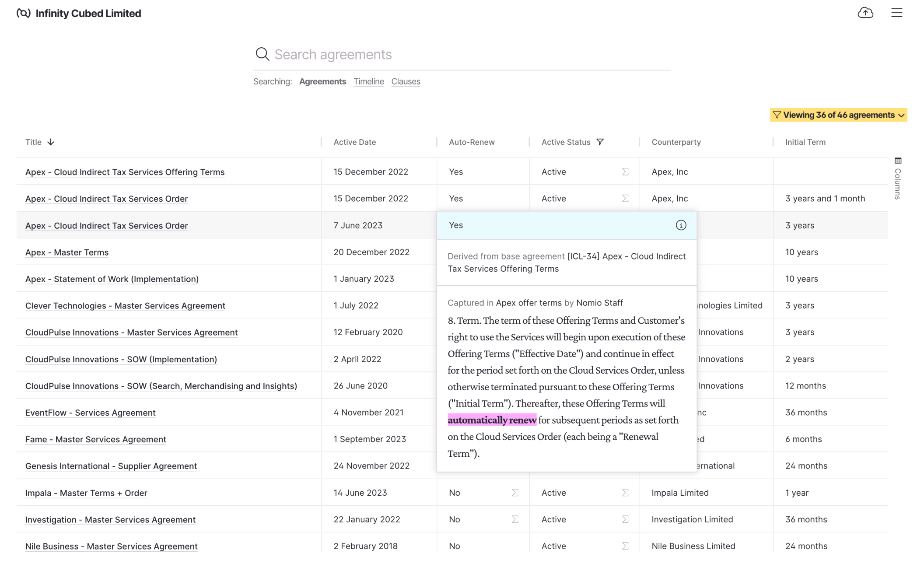Open the hamburger menu icon
The width and height of the screenshot is (924, 567).
tap(896, 13)
